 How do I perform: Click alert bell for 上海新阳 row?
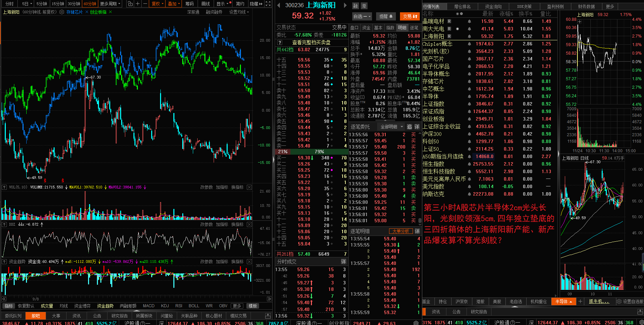tap(470, 37)
